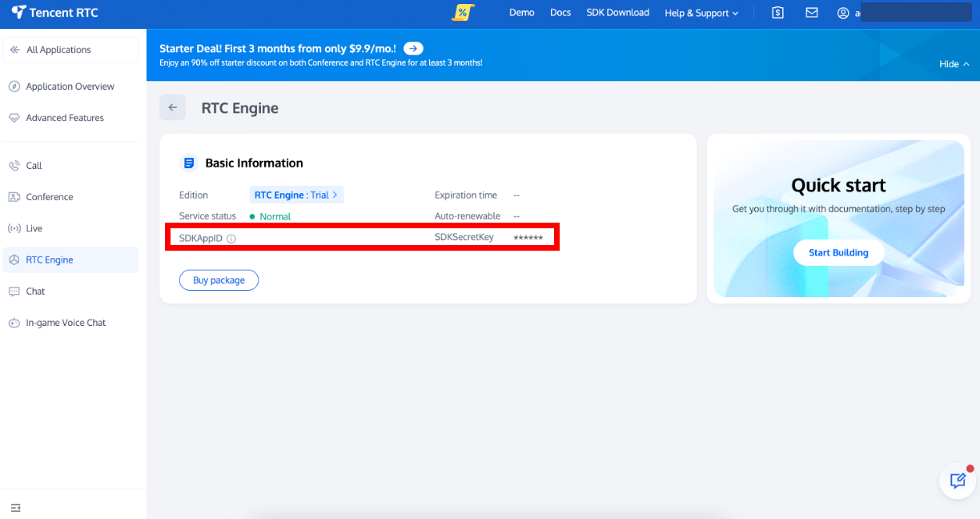
Task: Expand the Help & Support dropdown
Action: tap(701, 13)
